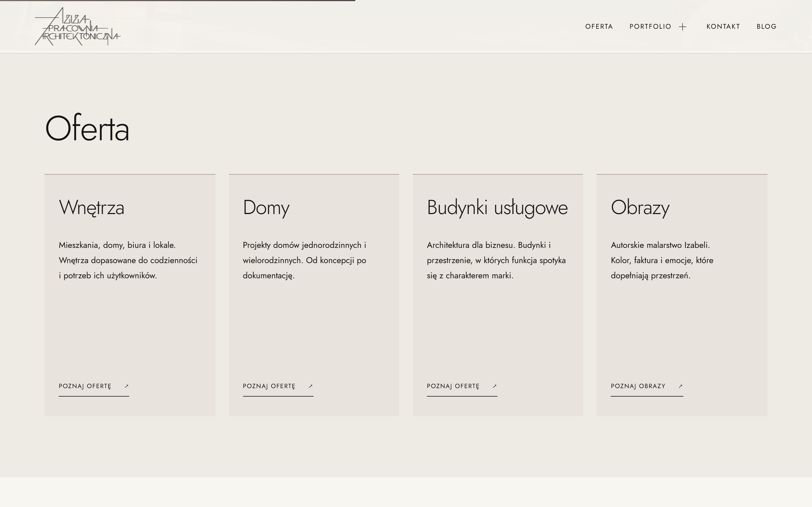The image size is (812, 507).
Task: Click the arrow icon in Budynki usługowe card
Action: point(495,386)
